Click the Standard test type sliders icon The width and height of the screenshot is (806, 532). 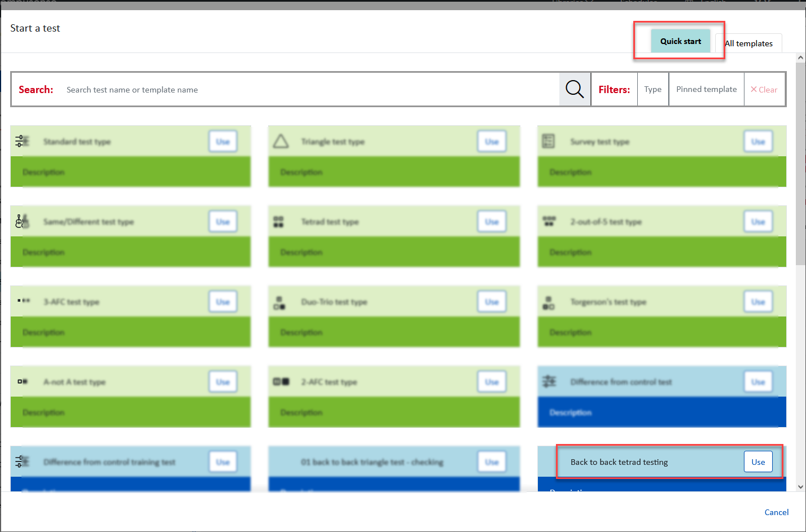coord(23,141)
